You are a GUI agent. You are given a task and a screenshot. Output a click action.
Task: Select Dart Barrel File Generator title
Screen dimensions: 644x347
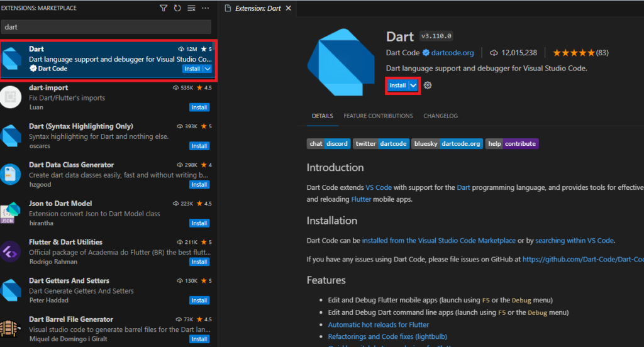(x=71, y=319)
